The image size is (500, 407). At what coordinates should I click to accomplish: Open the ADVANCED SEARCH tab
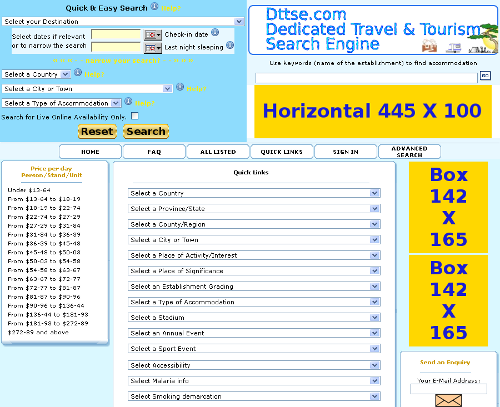click(x=409, y=152)
